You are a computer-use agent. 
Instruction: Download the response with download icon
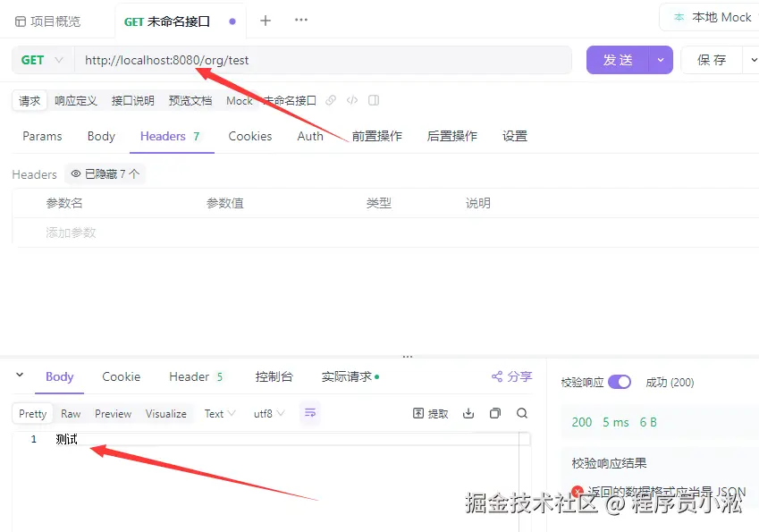(x=468, y=413)
